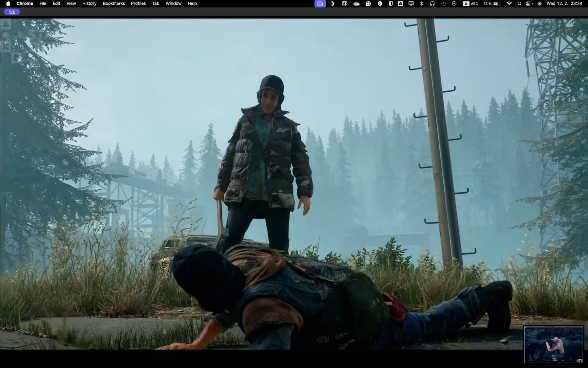Open the Grammarly G menu bar icon
Image resolution: width=588 pixels, height=368 pixels.
[368, 3]
